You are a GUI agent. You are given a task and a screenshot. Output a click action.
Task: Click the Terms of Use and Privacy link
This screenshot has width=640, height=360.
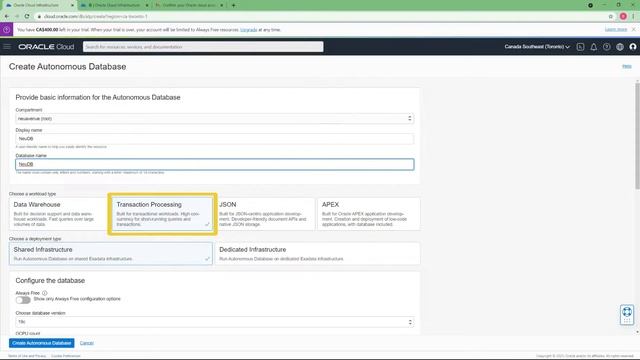click(27, 356)
